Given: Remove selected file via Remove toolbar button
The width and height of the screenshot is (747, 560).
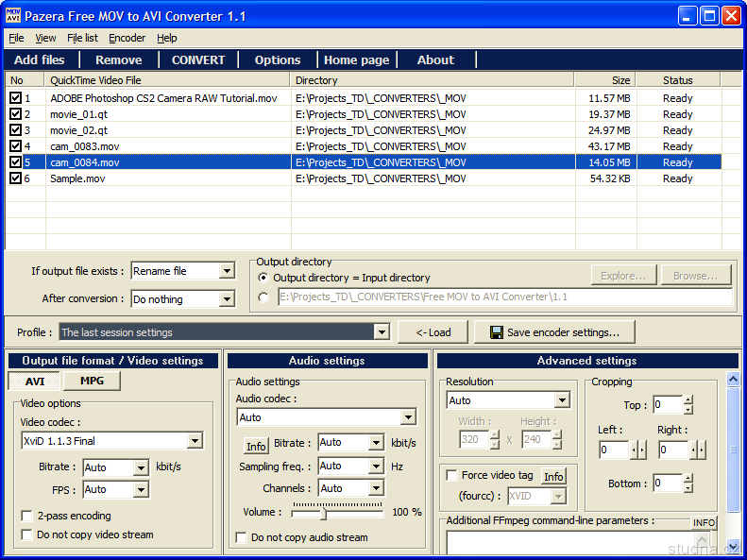Looking at the screenshot, I should pyautogui.click(x=119, y=59).
